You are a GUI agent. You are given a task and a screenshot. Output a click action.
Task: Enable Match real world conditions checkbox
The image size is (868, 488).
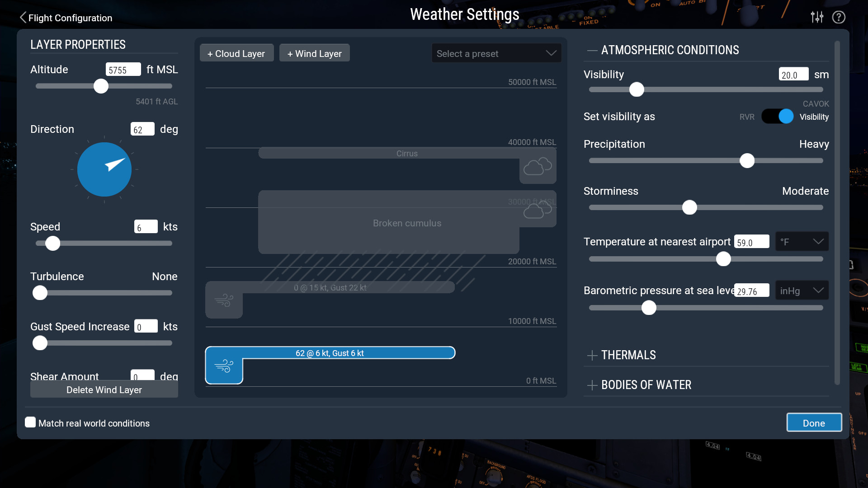30,422
